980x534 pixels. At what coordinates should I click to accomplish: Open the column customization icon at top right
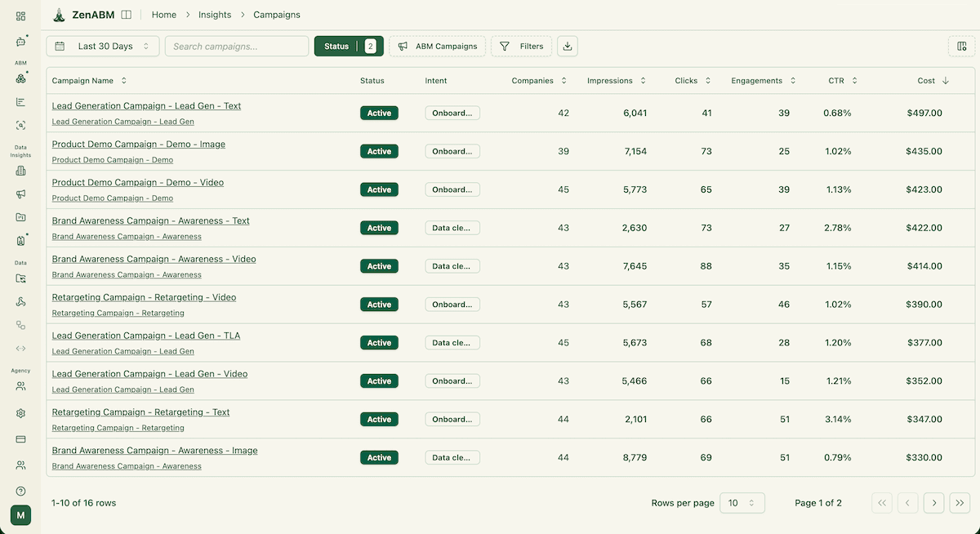[x=960, y=47]
